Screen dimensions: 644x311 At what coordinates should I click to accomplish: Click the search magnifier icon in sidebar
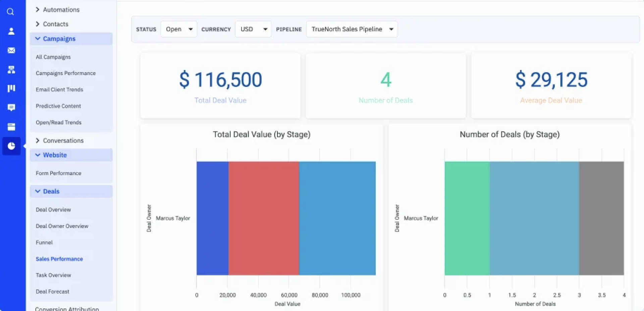point(11,12)
